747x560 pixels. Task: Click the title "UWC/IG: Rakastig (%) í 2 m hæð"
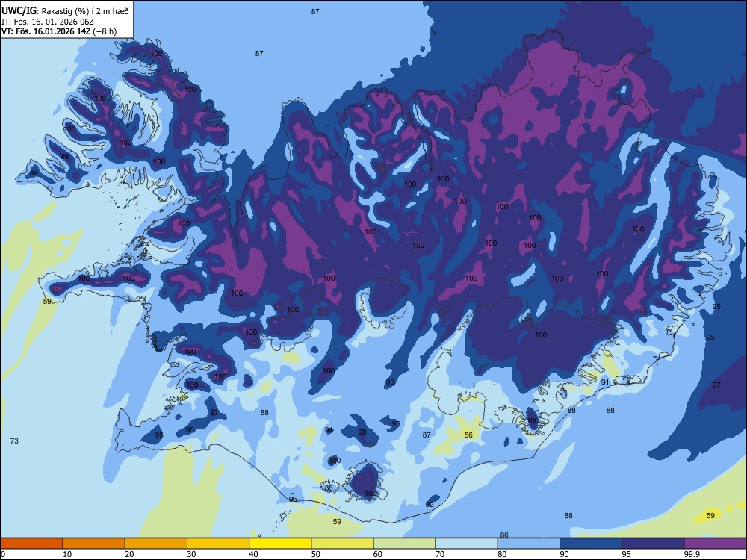point(65,11)
